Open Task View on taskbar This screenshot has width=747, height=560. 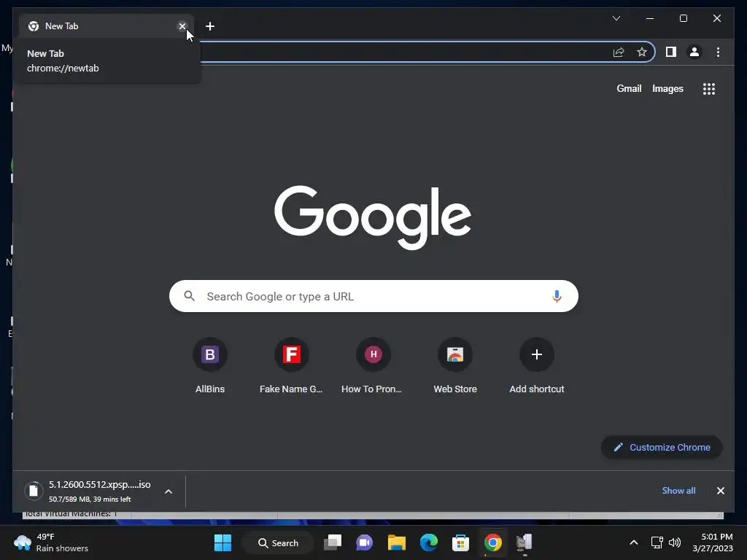click(x=333, y=542)
